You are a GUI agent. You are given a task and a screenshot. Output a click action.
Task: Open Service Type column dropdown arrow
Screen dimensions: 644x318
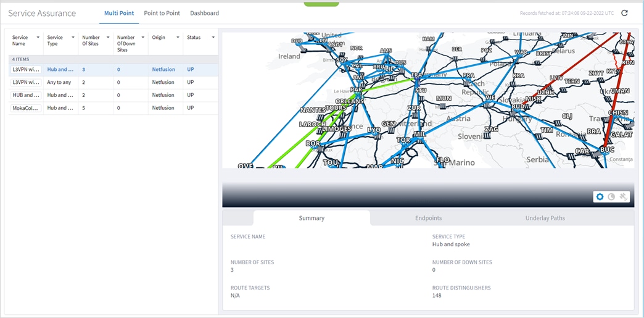coord(73,38)
